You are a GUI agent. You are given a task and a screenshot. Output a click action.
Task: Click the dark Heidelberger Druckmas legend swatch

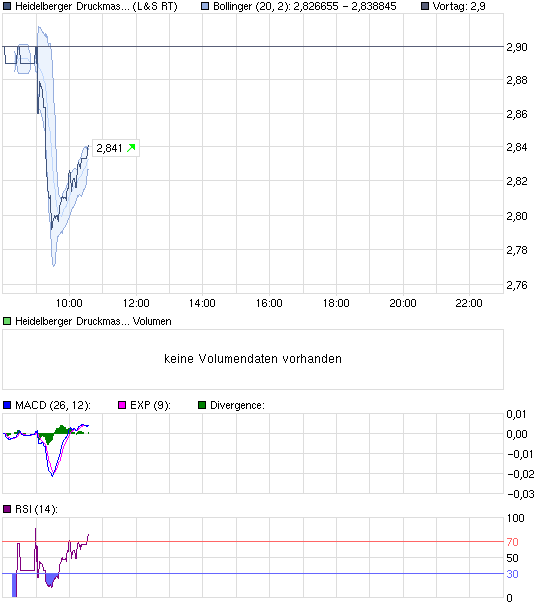tap(7, 6)
